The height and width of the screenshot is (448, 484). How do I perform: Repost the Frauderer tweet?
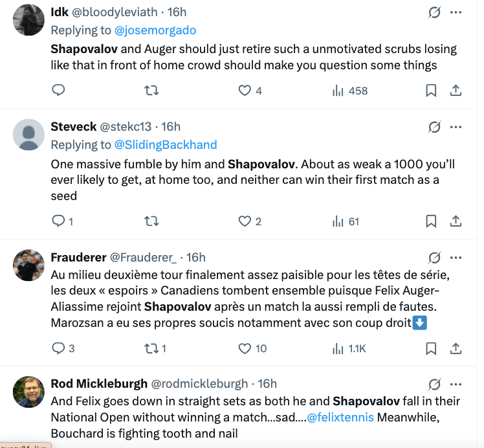coord(151,348)
